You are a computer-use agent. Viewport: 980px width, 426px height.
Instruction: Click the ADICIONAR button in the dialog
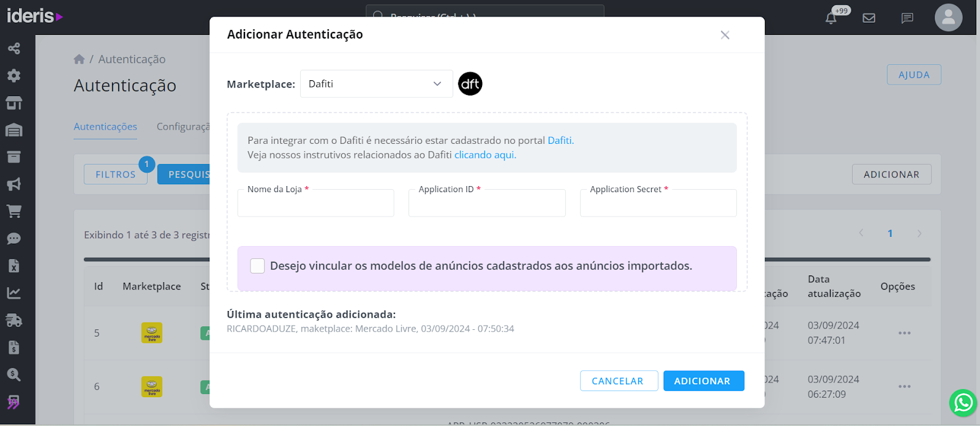[x=704, y=381]
